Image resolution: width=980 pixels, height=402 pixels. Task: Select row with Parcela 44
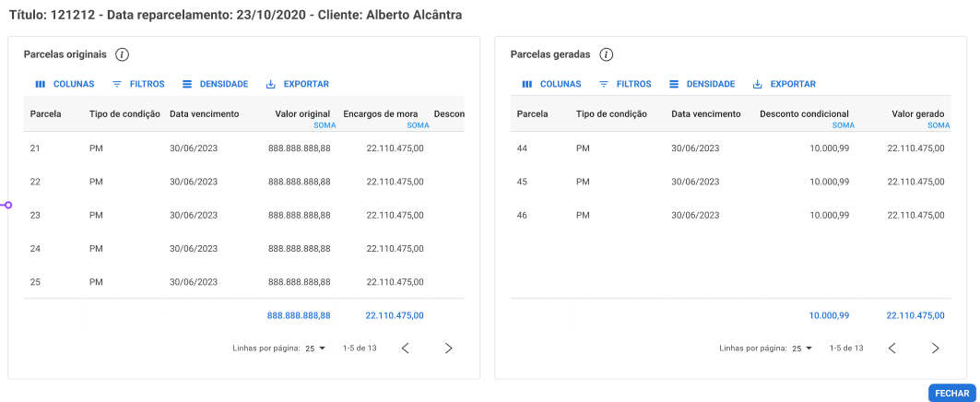pyautogui.click(x=731, y=148)
